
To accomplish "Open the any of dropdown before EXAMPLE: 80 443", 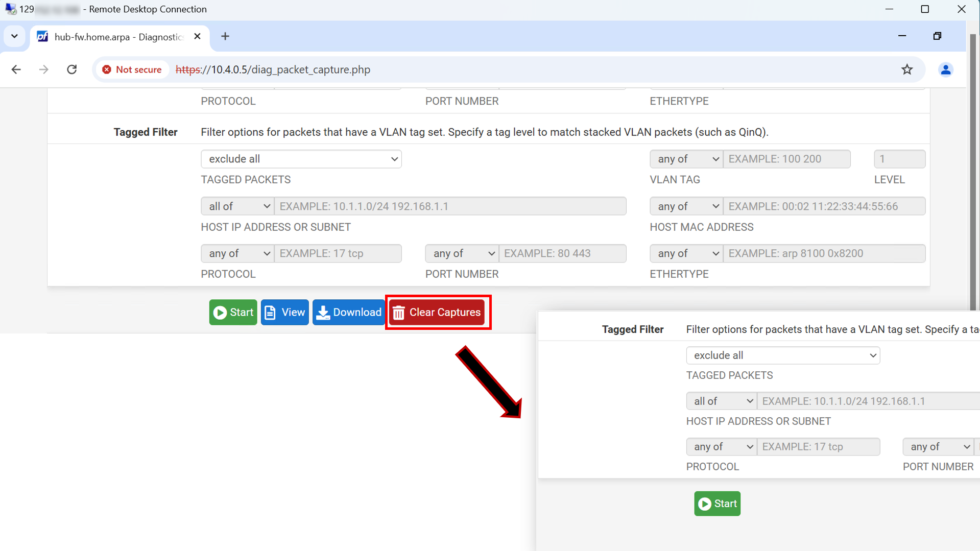I will coord(462,253).
